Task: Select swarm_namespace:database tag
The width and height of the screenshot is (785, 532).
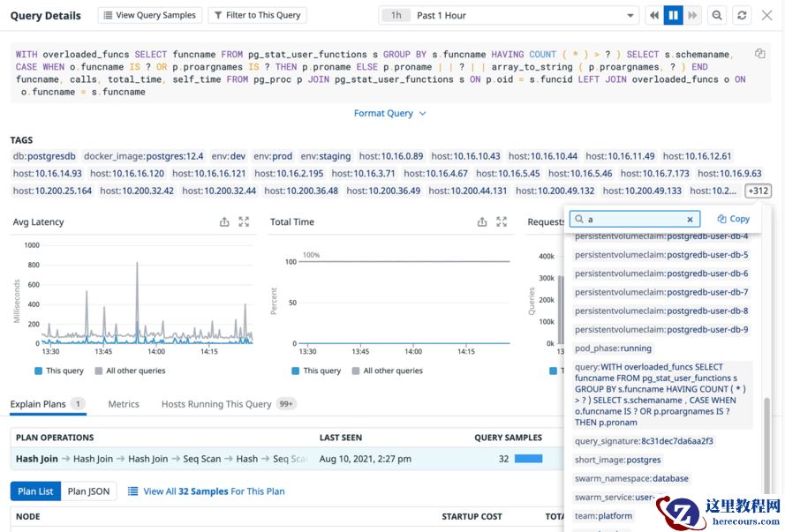Action: pyautogui.click(x=631, y=479)
